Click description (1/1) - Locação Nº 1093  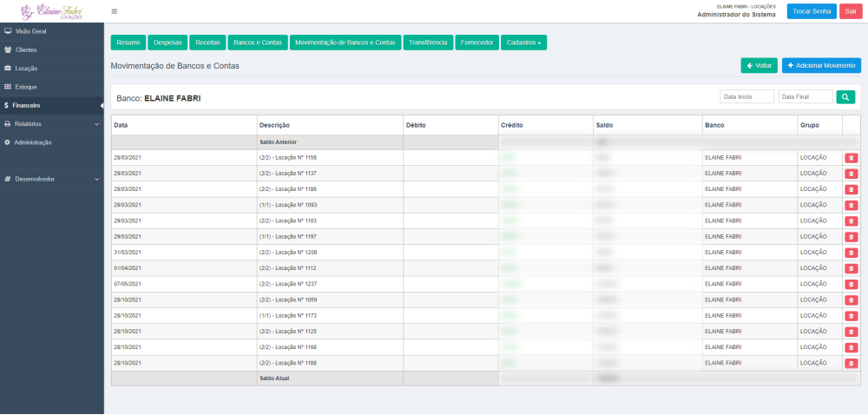(288, 205)
